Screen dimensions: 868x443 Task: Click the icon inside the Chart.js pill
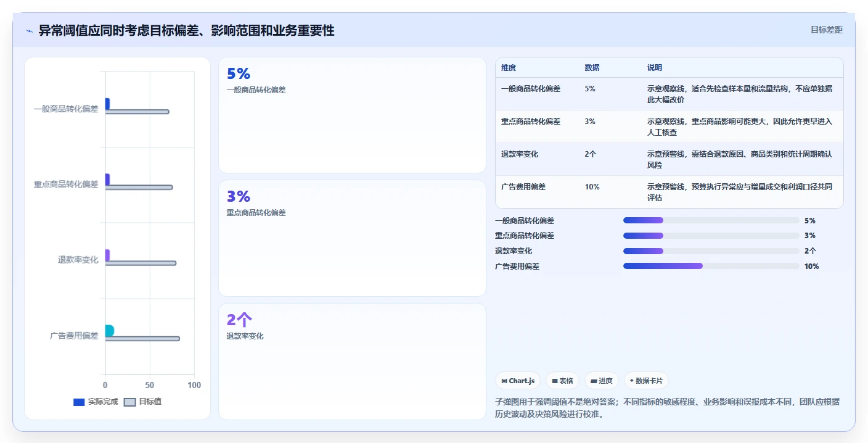[504, 381]
